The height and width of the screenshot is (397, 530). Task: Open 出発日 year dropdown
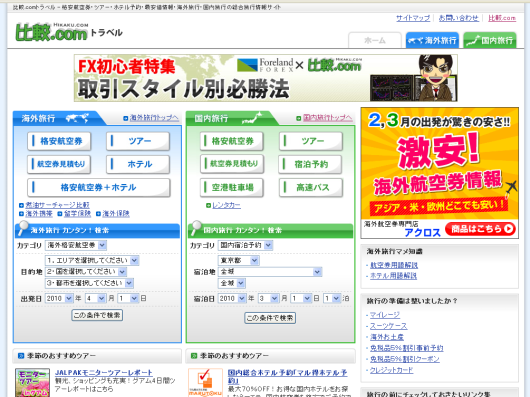[59, 298]
